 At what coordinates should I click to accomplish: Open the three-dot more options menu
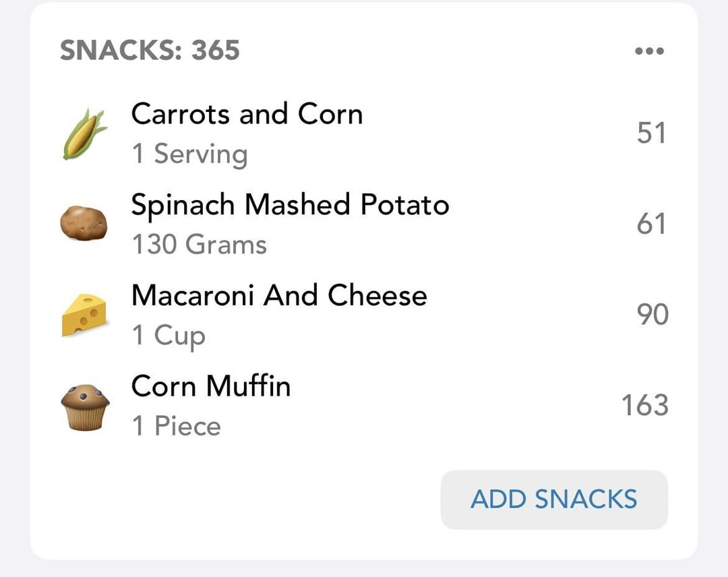[x=650, y=51]
